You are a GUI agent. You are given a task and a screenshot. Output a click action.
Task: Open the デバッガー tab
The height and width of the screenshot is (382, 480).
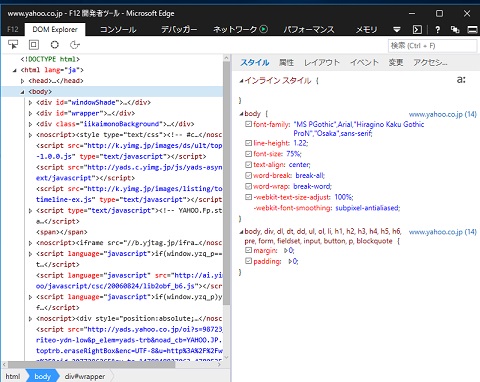click(x=179, y=30)
